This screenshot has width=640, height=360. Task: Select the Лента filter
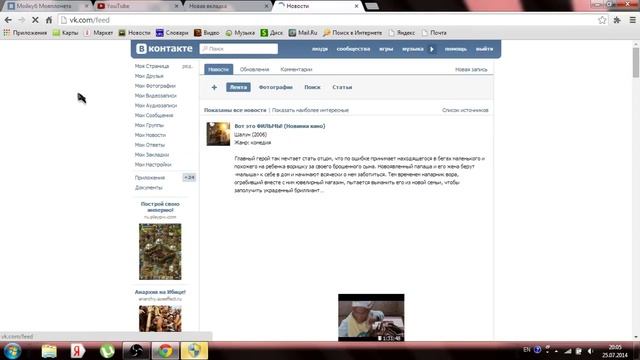238,87
